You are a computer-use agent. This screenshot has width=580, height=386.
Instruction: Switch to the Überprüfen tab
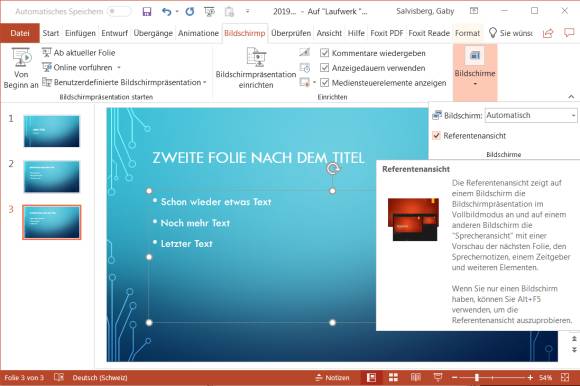(x=291, y=33)
